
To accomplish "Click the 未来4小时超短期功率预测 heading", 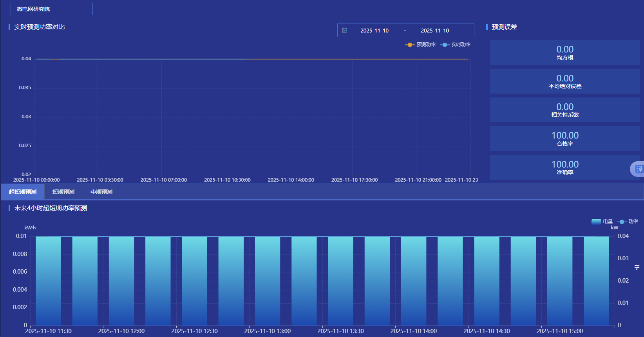I will [51, 208].
